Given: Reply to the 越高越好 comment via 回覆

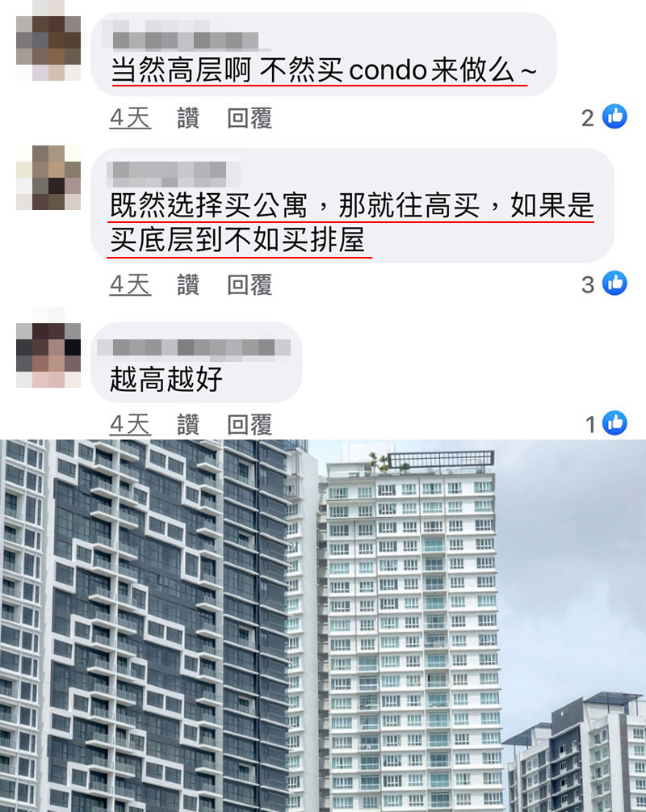Looking at the screenshot, I should pos(250,425).
